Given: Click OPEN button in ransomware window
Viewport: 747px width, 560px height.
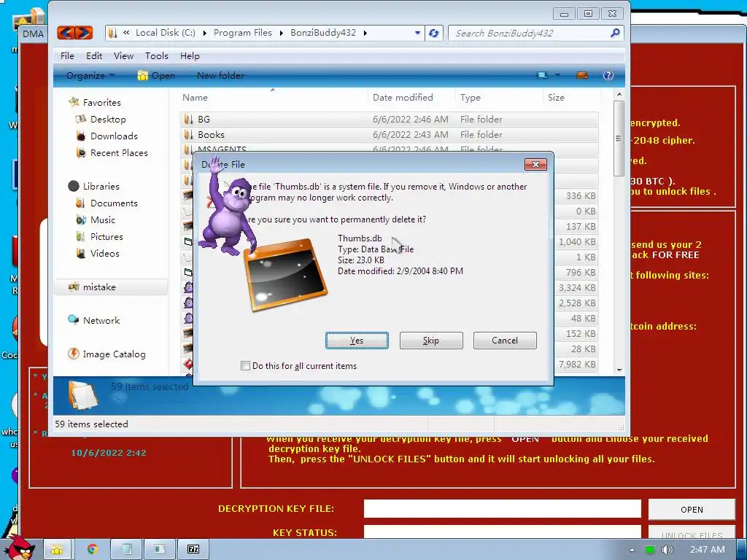Looking at the screenshot, I should coord(692,510).
